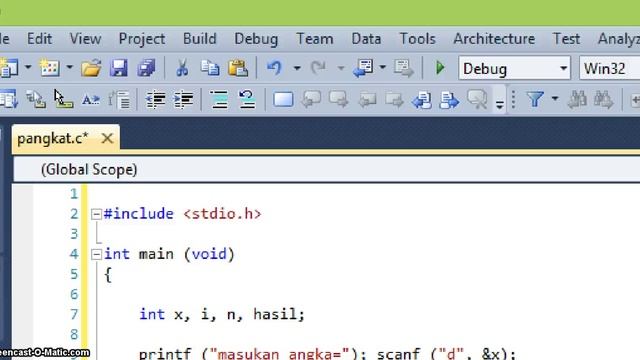The width and height of the screenshot is (640, 360).
Task: Click line number 6 in the margin
Action: tap(74, 294)
